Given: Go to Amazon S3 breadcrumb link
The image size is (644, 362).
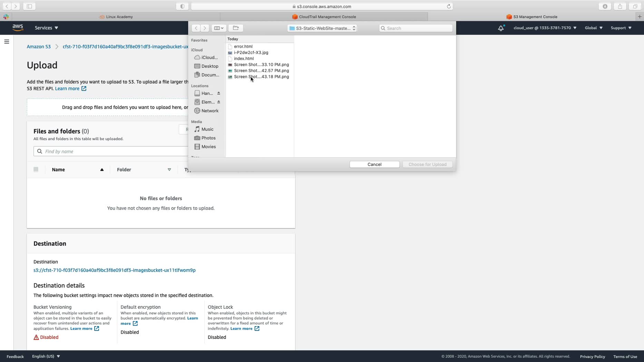Looking at the screenshot, I should (39, 47).
